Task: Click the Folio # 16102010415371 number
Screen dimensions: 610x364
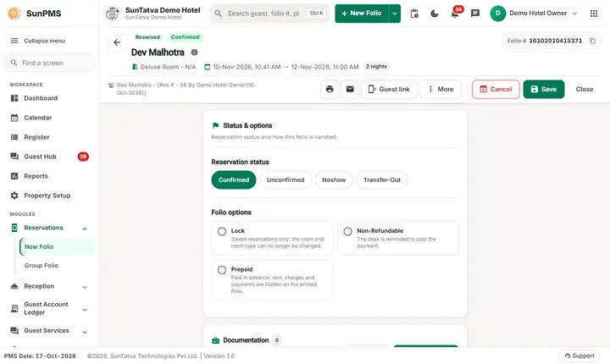Action: (555, 41)
